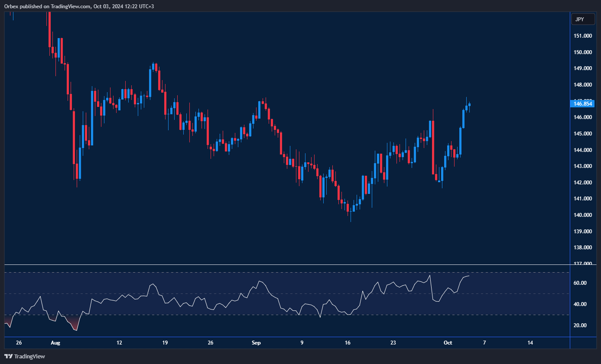Viewport: 601px width, 364px height.
Task: Click the tall red candle at the Aug selloff low
Action: coord(73,143)
